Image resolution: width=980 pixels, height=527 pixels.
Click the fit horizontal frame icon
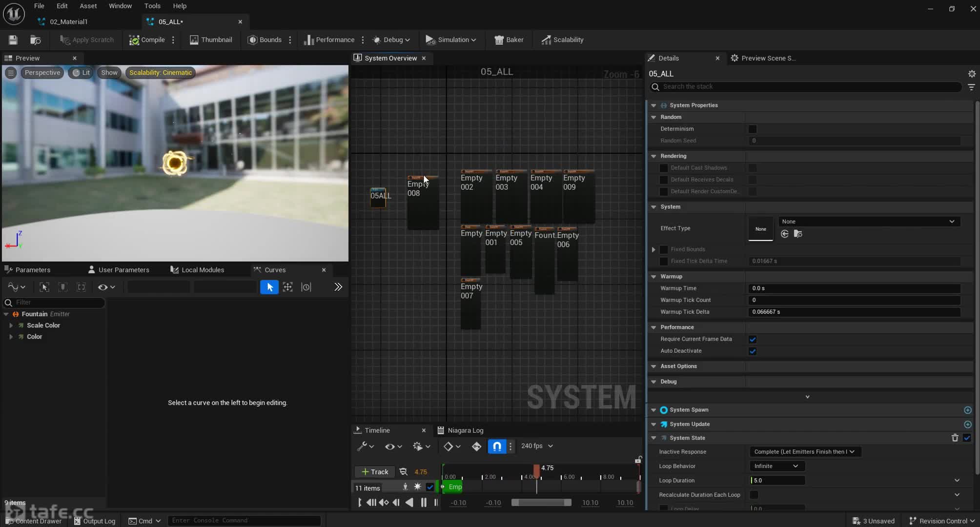pyautogui.click(x=82, y=287)
